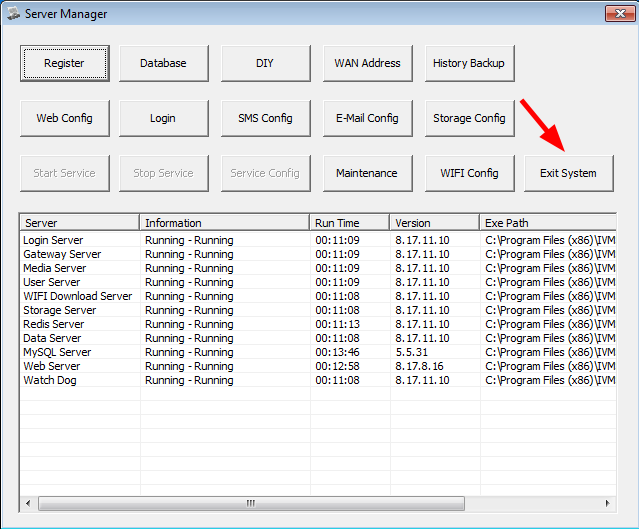Open the DIY settings
This screenshot has height=529, width=639.
265,63
